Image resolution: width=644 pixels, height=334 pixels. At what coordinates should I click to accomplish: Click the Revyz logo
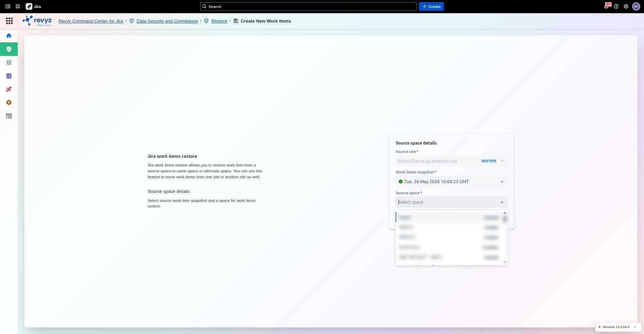tap(37, 21)
